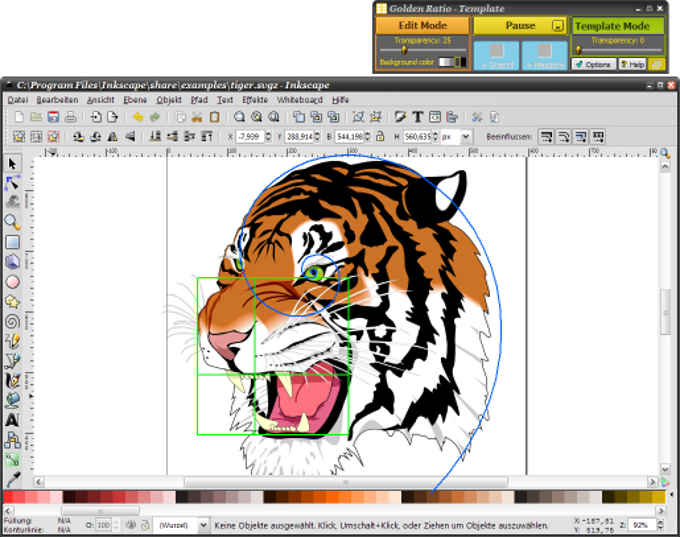Select the Spiral tool
This screenshot has height=537, width=680.
pyautogui.click(x=13, y=321)
